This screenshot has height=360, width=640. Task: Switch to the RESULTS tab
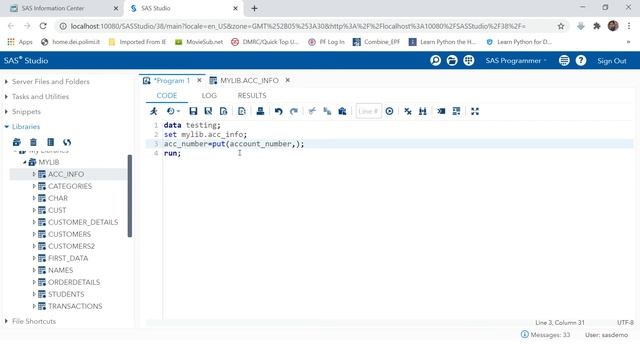pyautogui.click(x=252, y=96)
